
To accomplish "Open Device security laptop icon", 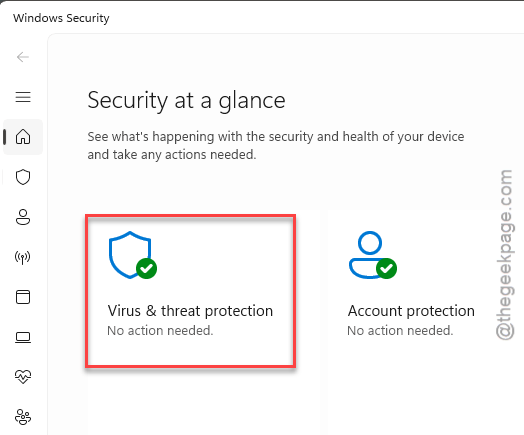I will click(23, 337).
